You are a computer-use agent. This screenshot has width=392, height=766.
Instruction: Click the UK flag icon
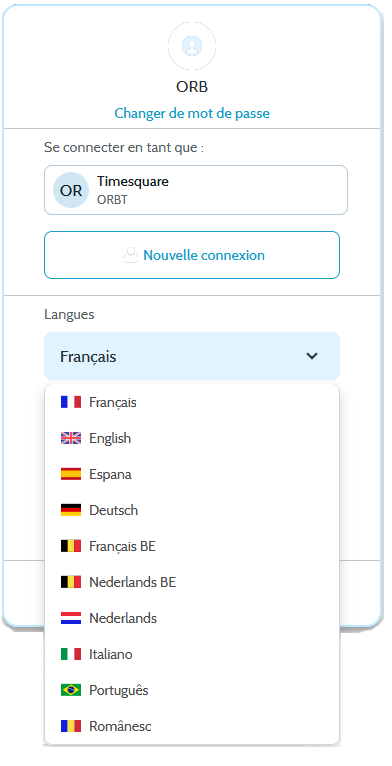tap(71, 438)
